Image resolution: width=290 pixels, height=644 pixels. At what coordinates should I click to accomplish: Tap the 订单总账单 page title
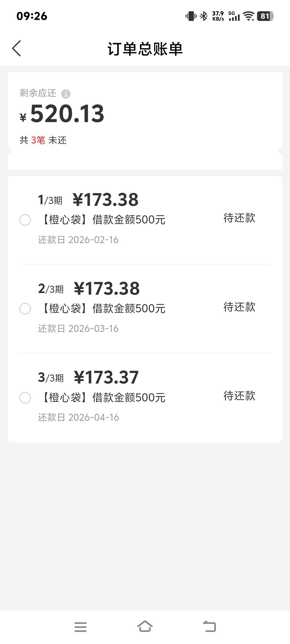(x=145, y=49)
